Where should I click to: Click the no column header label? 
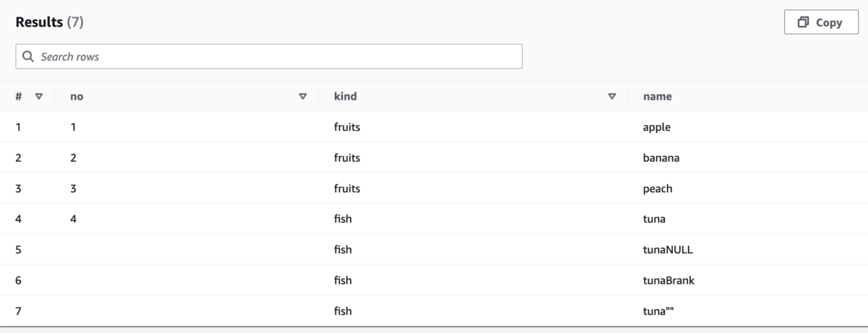coord(77,96)
